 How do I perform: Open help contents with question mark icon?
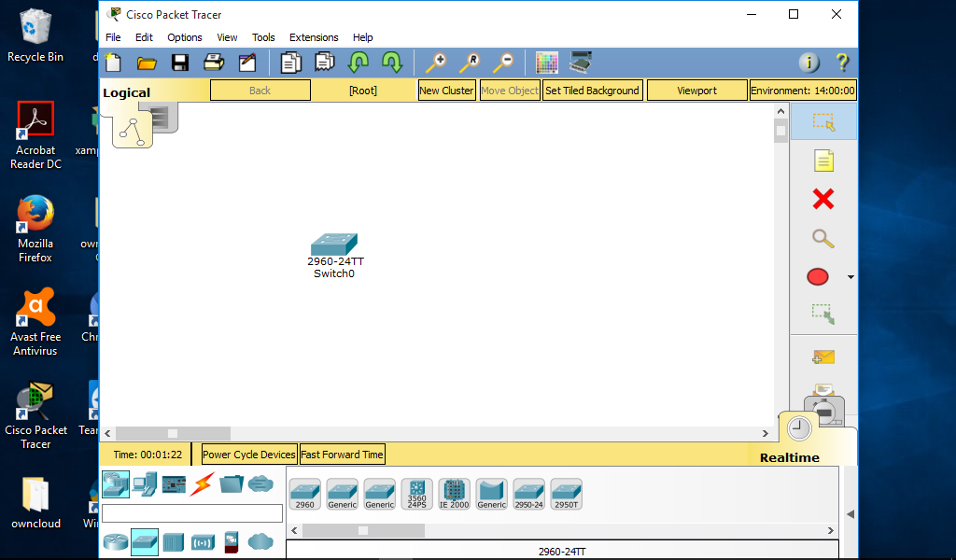(x=842, y=63)
